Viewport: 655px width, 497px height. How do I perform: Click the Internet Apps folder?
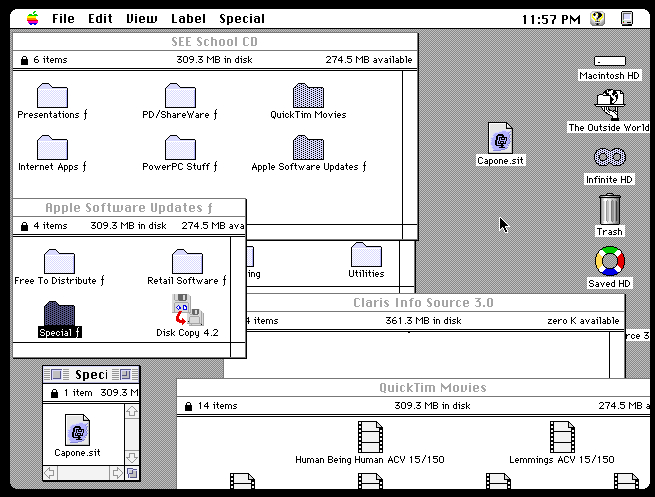(52, 149)
